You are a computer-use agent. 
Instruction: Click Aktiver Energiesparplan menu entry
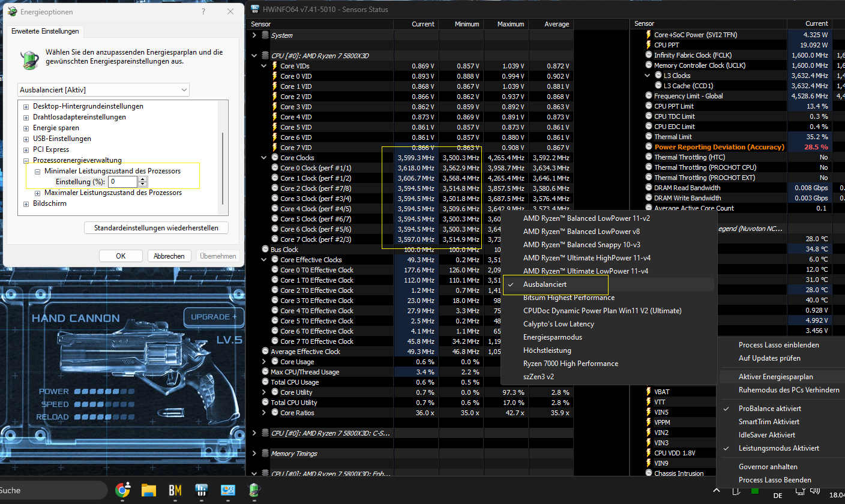[x=781, y=377]
